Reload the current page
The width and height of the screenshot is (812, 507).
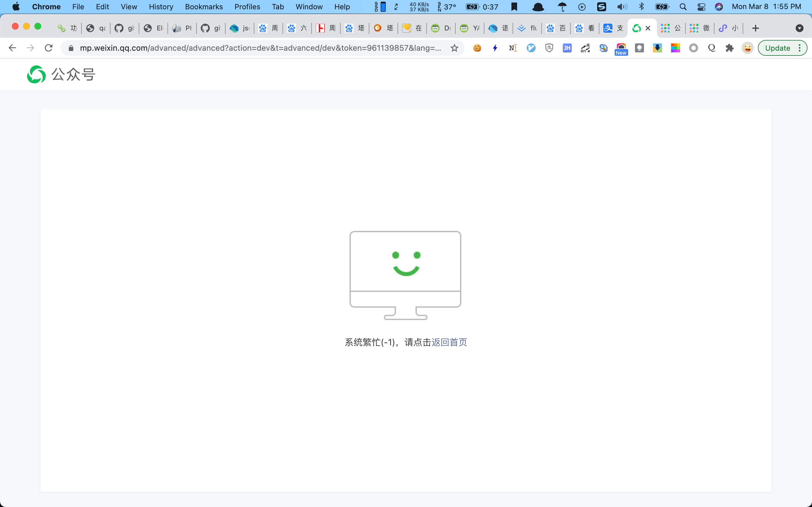49,48
